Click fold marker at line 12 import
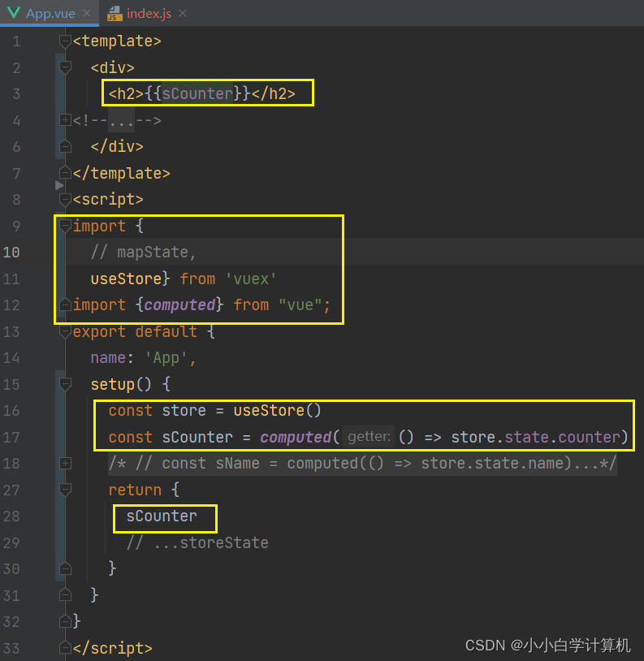 65,305
